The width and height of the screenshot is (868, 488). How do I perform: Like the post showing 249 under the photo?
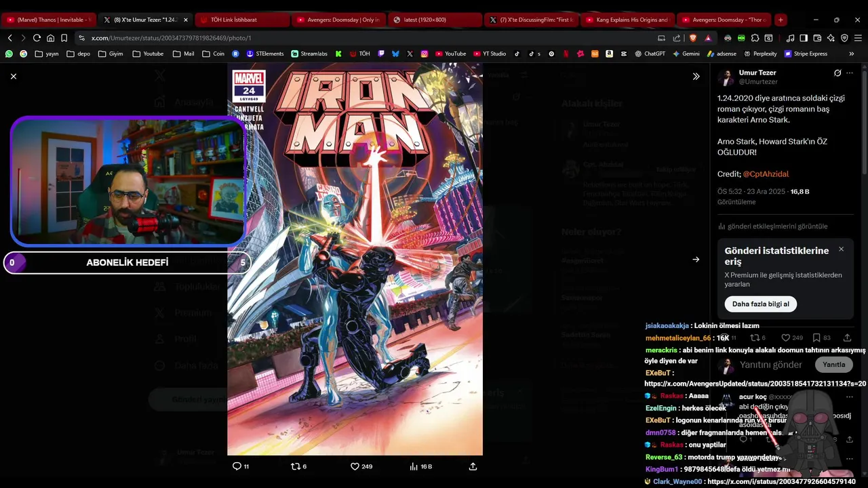[361, 466]
